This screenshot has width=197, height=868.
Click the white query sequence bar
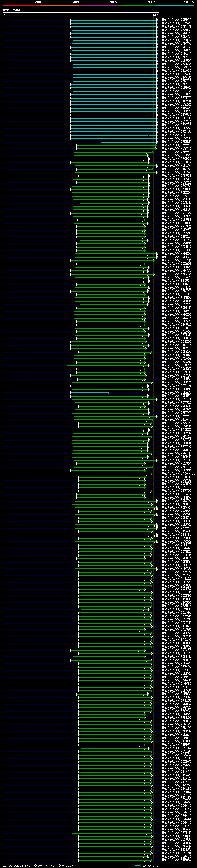[x=81, y=12]
